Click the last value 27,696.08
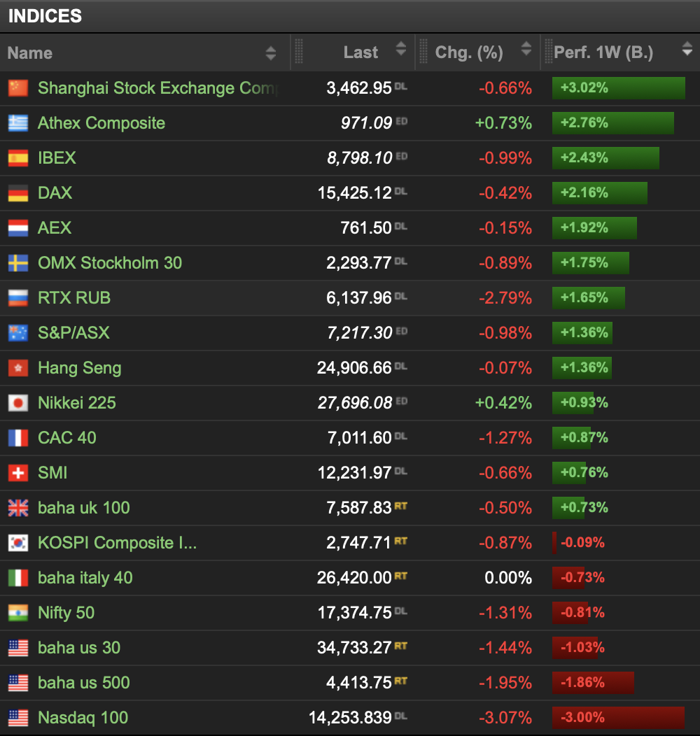Viewport: 700px width, 736px height. (x=355, y=403)
